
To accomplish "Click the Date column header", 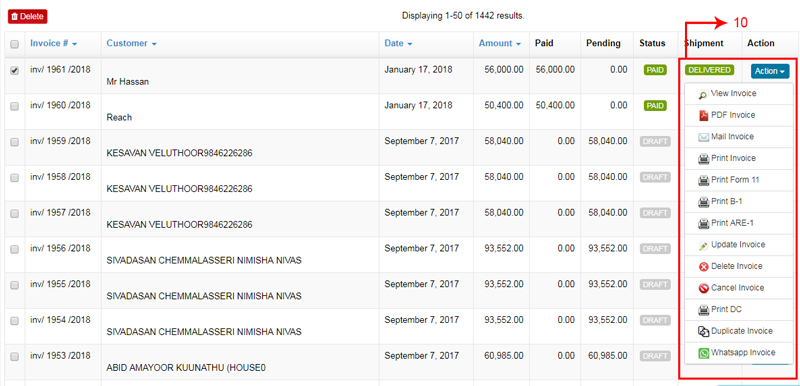I will coord(398,43).
